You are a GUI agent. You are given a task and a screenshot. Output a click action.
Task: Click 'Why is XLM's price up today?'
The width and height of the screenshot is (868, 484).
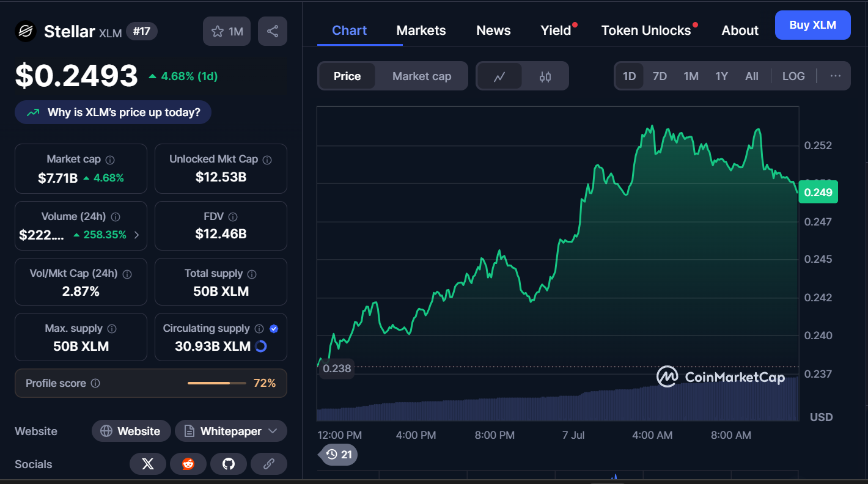[x=113, y=112]
